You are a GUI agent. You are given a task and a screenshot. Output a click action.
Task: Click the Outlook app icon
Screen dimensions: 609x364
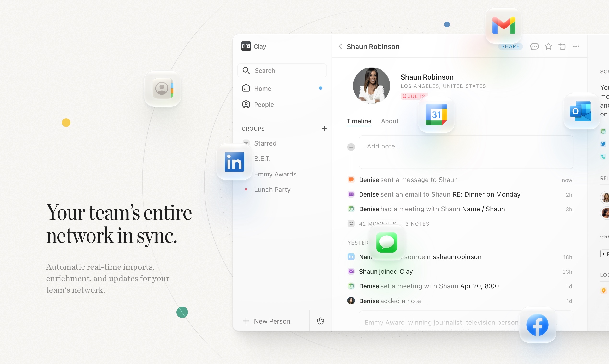click(x=581, y=111)
